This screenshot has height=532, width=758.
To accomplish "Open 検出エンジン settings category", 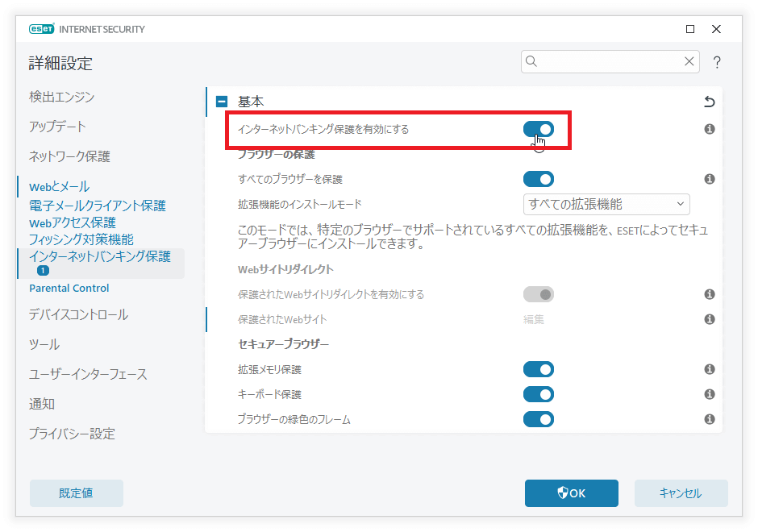I will click(x=61, y=97).
